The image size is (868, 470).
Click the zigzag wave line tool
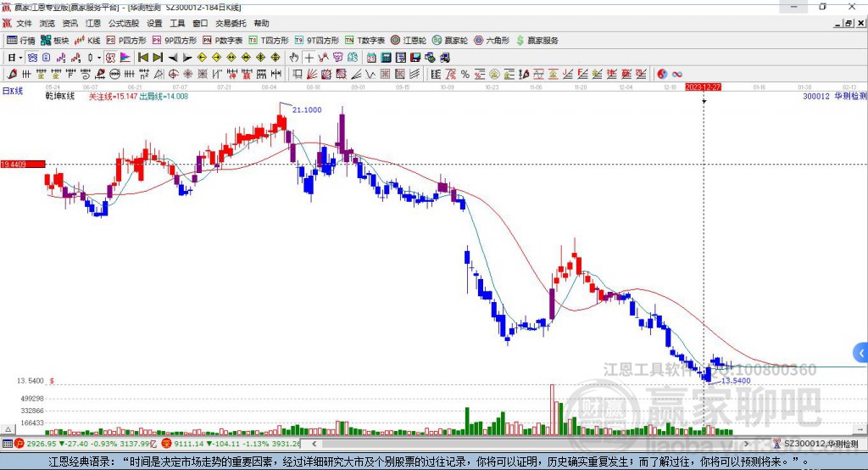point(370,75)
